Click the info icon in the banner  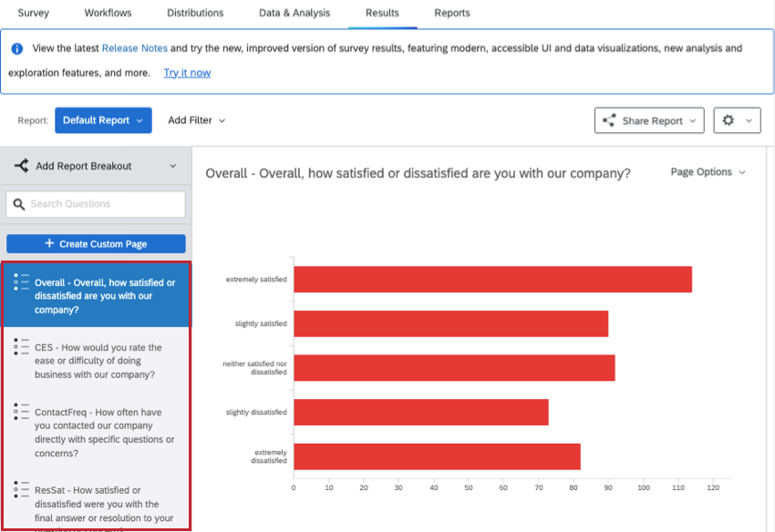pyautogui.click(x=16, y=48)
